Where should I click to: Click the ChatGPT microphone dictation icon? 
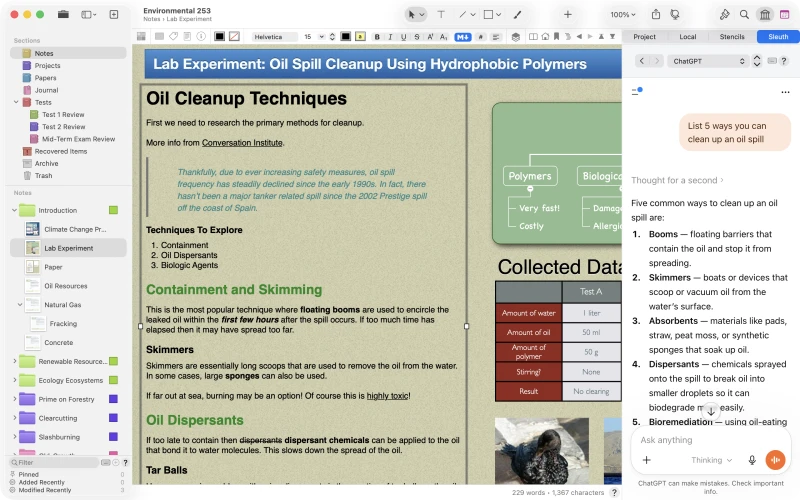[x=752, y=460]
